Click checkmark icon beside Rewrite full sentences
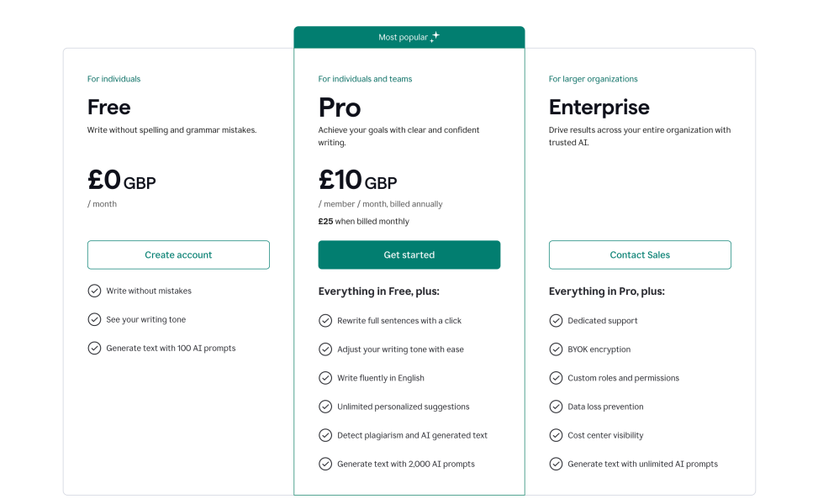The width and height of the screenshot is (839, 504). [x=325, y=321]
